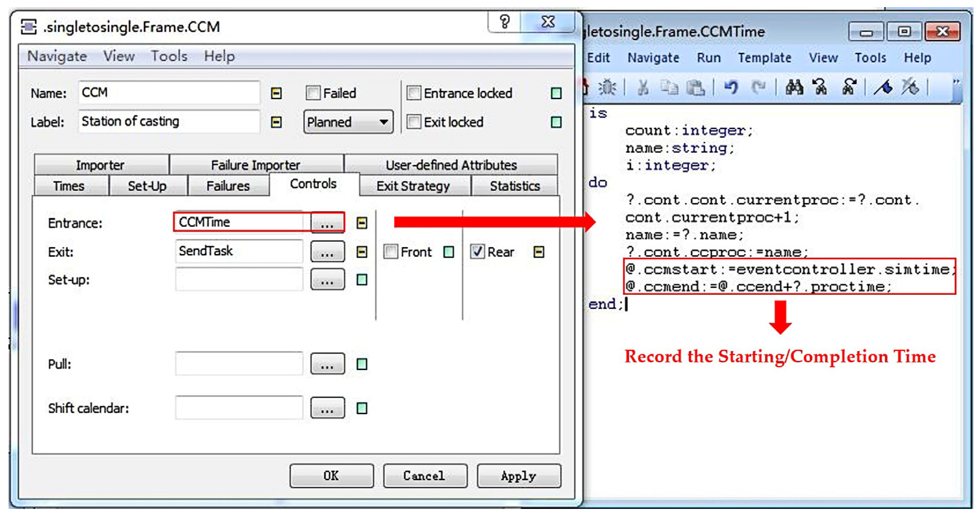
Task: Browse for Entrance control method
Action: tap(327, 223)
